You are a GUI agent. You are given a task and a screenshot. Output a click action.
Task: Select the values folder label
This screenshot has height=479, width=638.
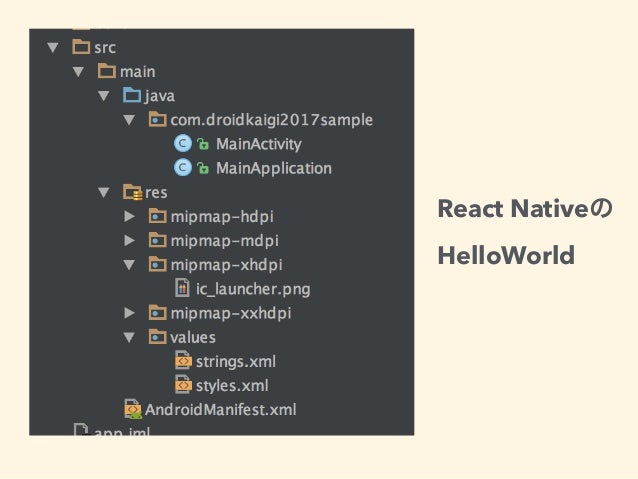193,337
